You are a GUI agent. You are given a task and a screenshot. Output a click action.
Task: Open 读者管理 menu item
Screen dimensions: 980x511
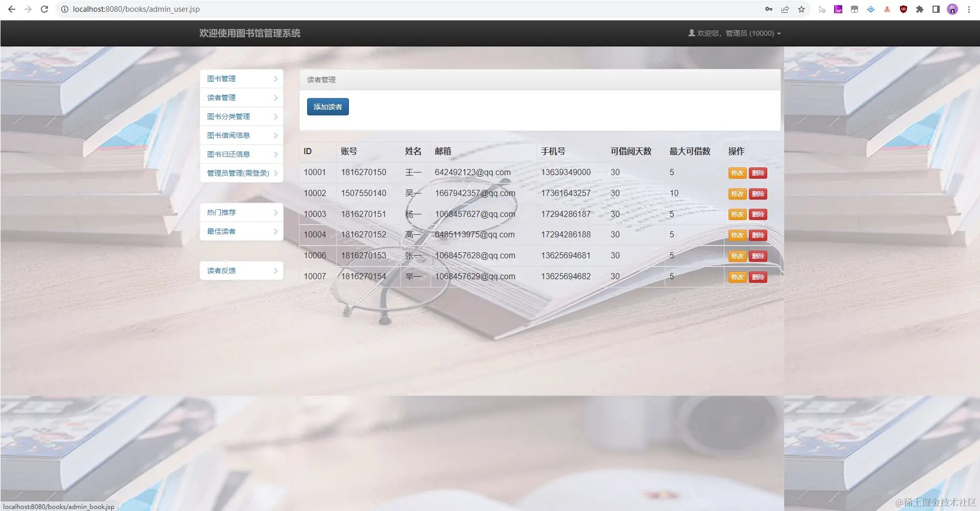241,98
